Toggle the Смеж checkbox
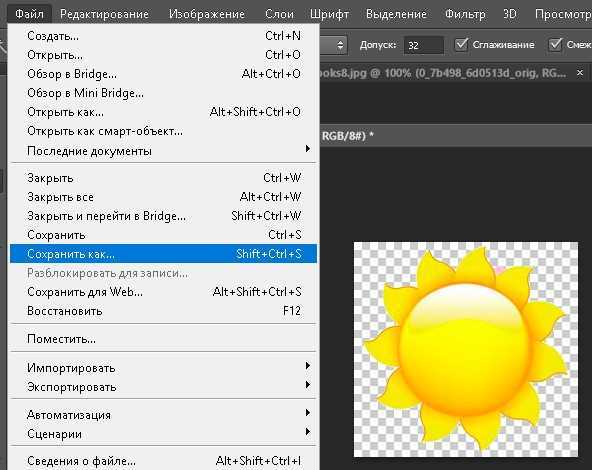592x470 pixels. pos(555,45)
